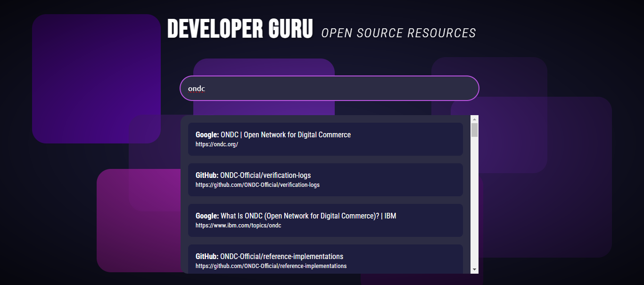Screen dimensions: 644x285
Task: Open GitHub result ONDC-Official/reference-implementations
Action: click(325, 259)
